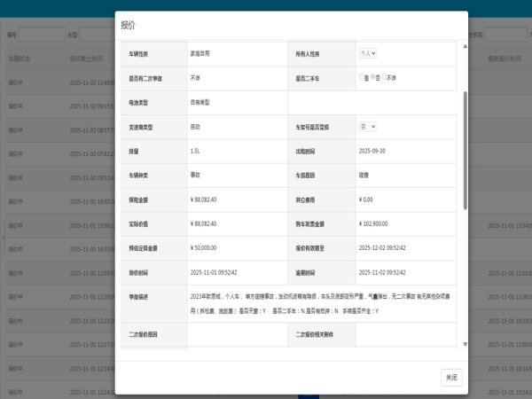Click the 关闭 button in dialog footer
Screen dimensions: 532x399
tap(451, 377)
